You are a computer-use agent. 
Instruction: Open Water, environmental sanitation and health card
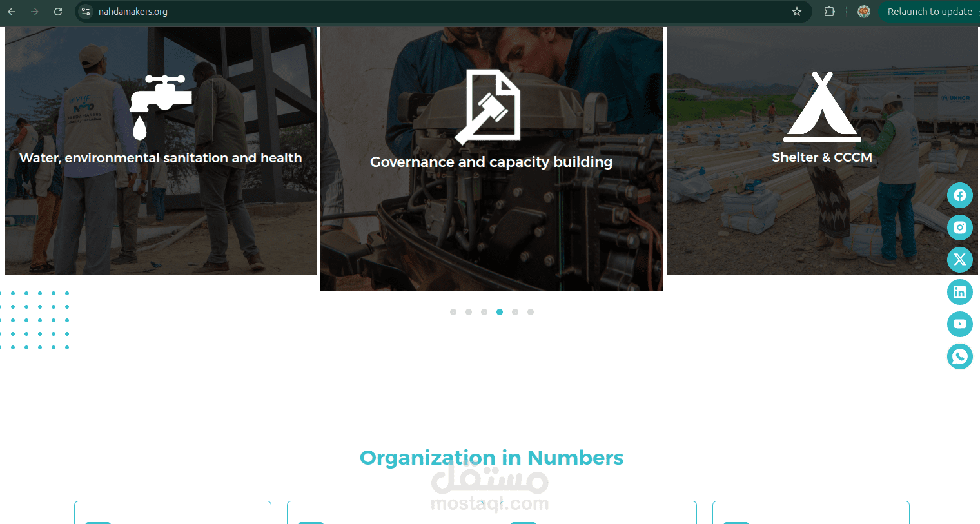click(161, 151)
